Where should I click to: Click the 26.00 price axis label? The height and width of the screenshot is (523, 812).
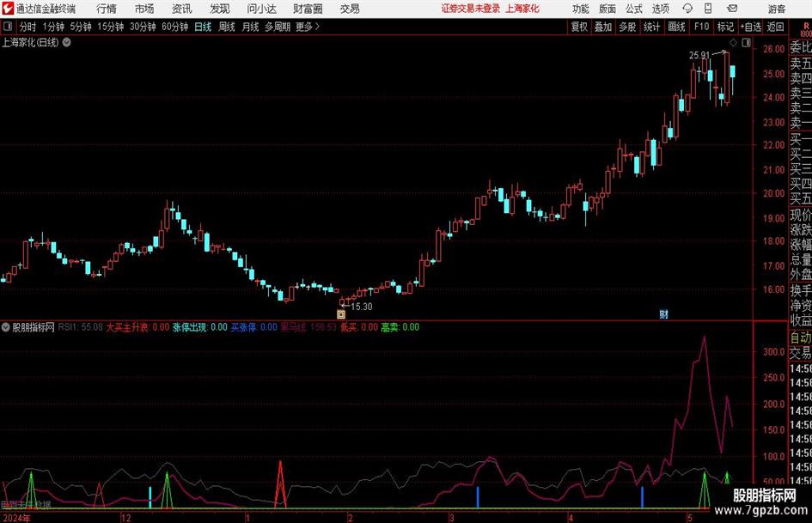(x=774, y=49)
